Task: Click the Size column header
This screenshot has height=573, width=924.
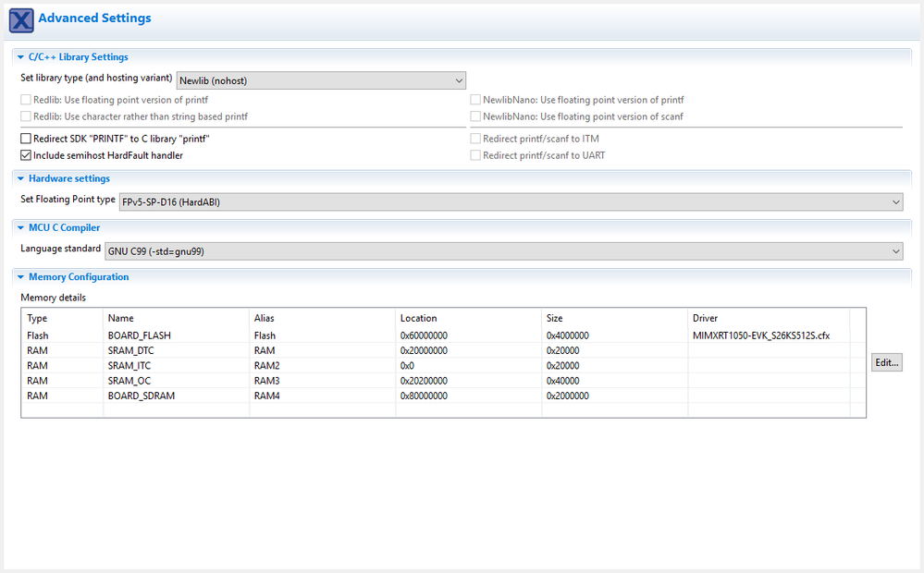Action: [x=615, y=318]
